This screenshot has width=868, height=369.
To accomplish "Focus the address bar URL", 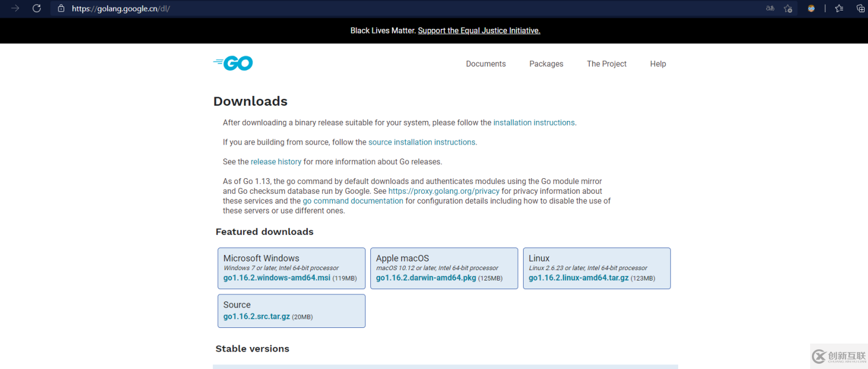I will [x=121, y=9].
